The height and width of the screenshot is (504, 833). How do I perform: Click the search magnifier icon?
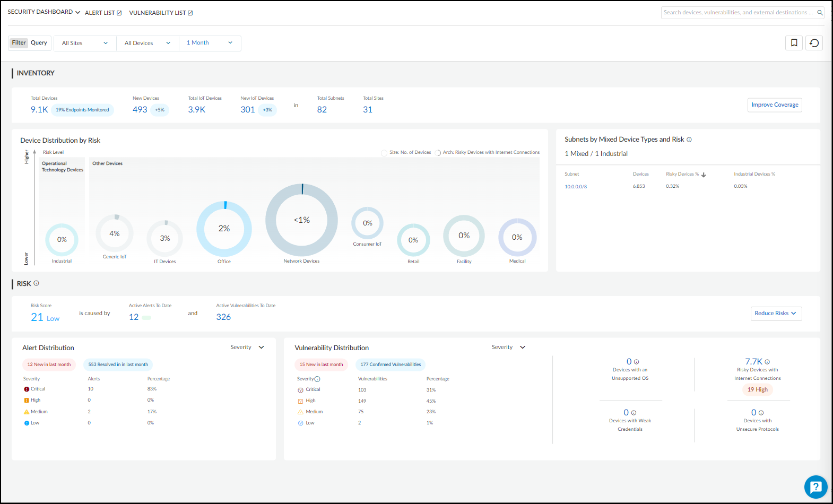point(820,13)
